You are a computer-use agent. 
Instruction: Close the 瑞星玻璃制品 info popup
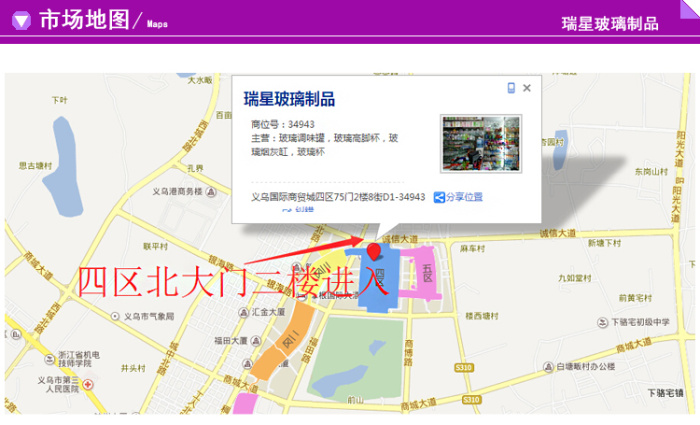tap(527, 88)
